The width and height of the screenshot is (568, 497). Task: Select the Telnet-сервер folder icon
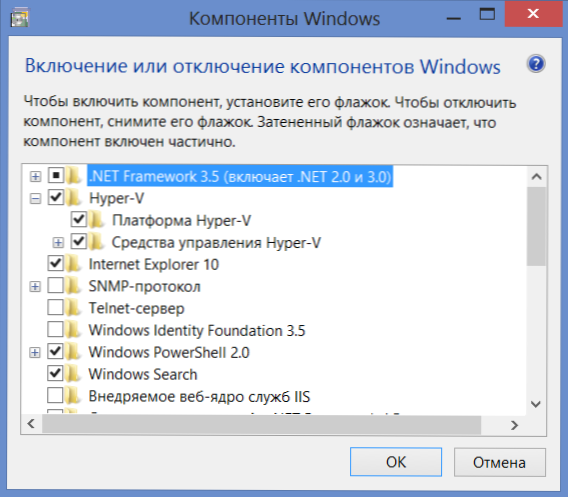click(74, 308)
